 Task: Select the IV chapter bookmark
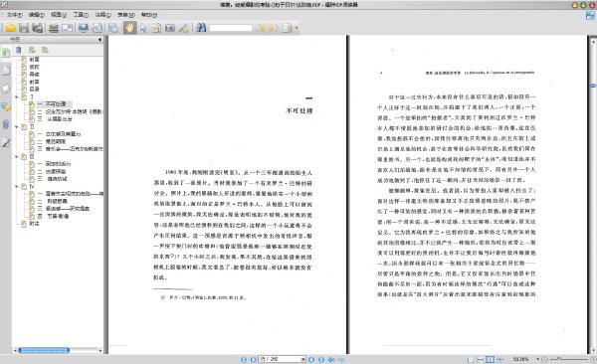32,186
